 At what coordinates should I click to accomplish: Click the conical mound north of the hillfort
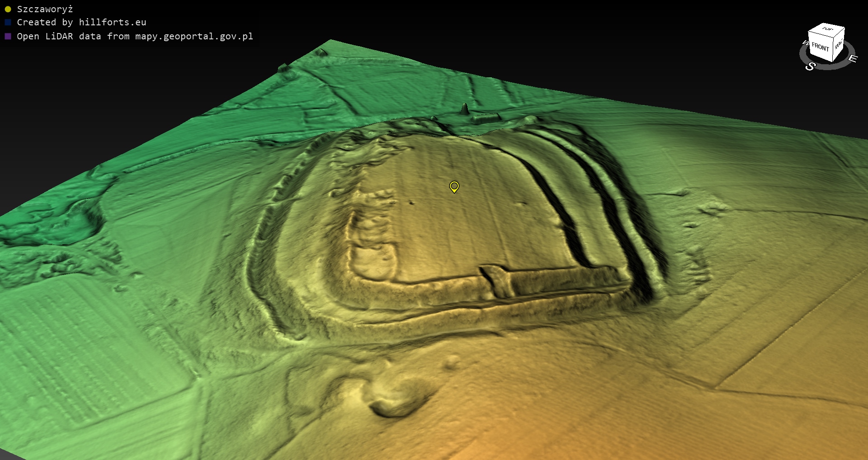tap(464, 109)
